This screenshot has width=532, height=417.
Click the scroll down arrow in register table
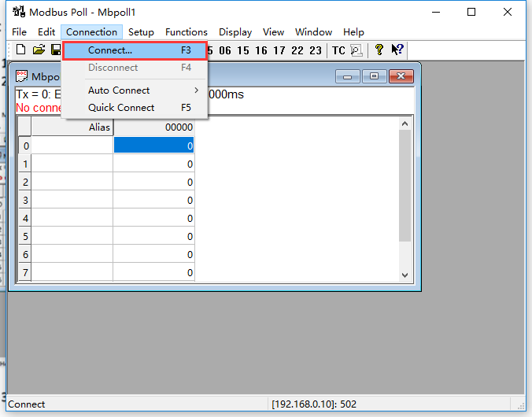pos(405,275)
